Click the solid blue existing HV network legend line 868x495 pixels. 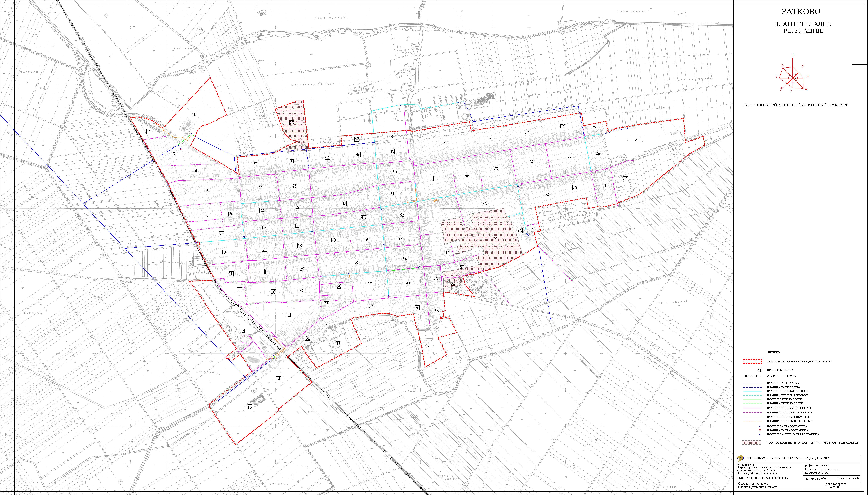pyautogui.click(x=752, y=383)
